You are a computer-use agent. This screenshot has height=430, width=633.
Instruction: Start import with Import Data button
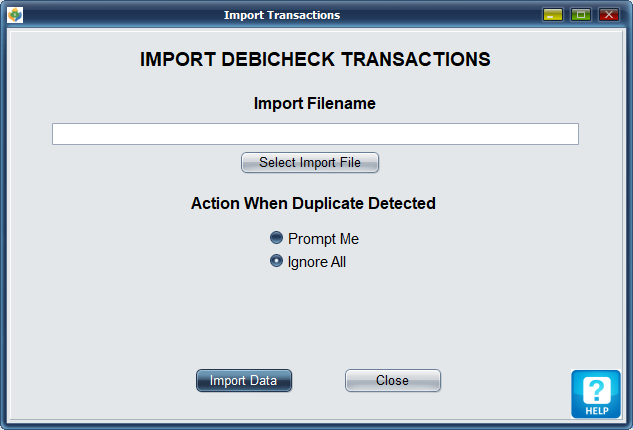244,380
